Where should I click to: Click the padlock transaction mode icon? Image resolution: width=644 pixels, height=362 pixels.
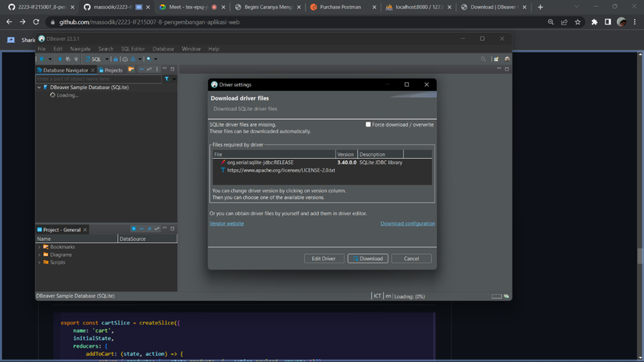116,60
